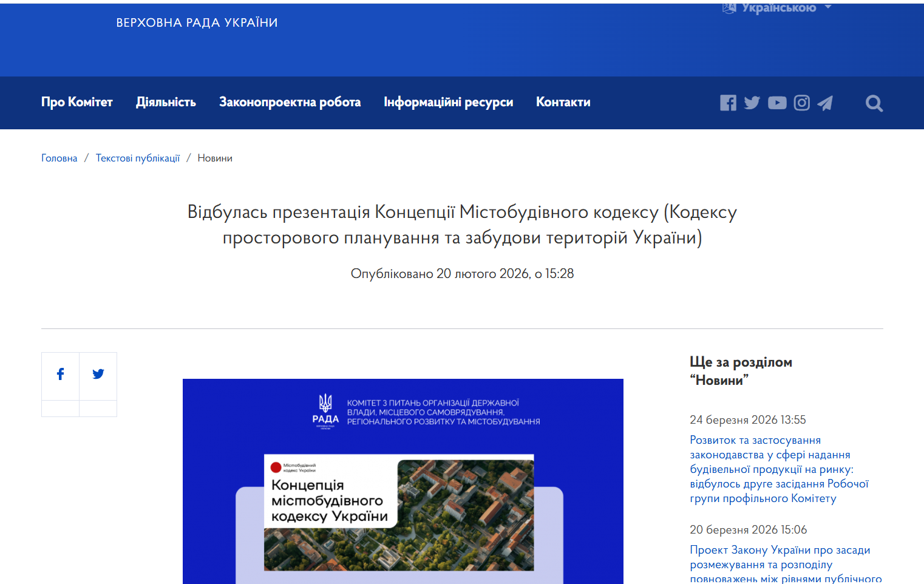Open the Telegram channel icon
Screen dimensions: 924x584
coord(825,103)
